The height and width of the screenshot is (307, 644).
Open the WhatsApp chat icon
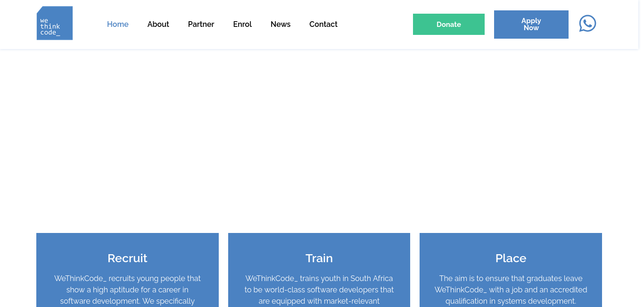587,24
